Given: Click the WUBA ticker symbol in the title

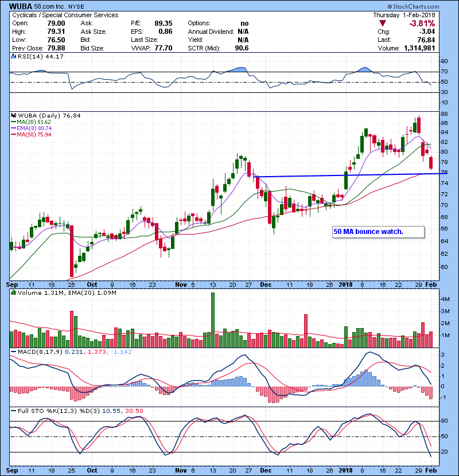Looking at the screenshot, I should click(21, 6).
